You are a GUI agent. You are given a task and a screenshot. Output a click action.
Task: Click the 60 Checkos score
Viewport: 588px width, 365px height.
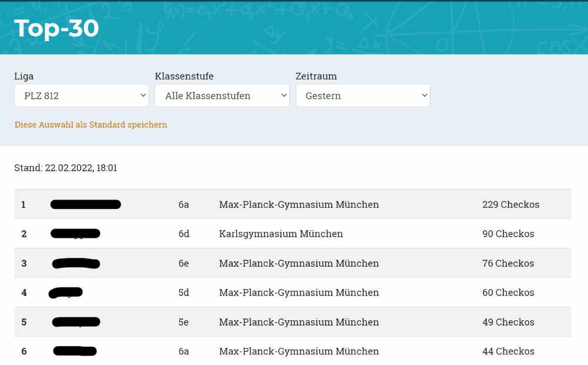(508, 293)
